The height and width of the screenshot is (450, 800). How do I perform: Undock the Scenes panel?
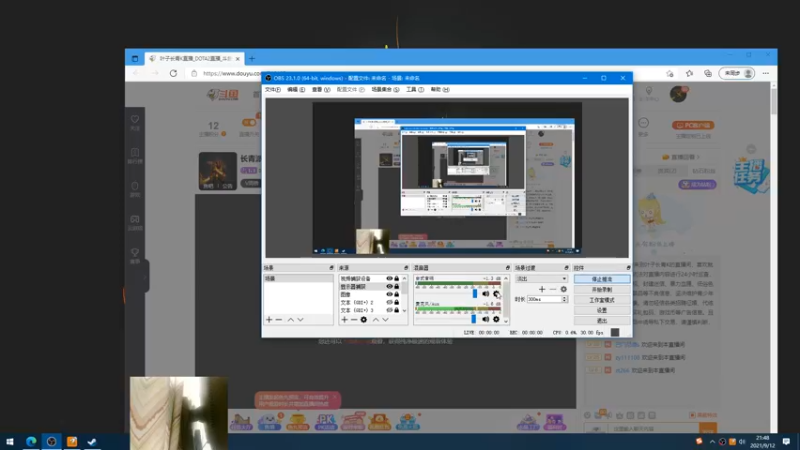tap(331, 268)
